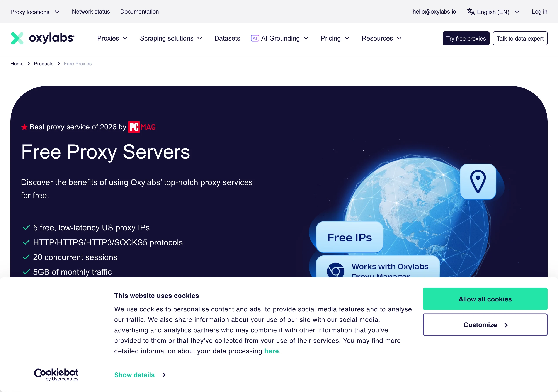The image size is (558, 392).
Task: Open the Resources dropdown
Action: [382, 38]
